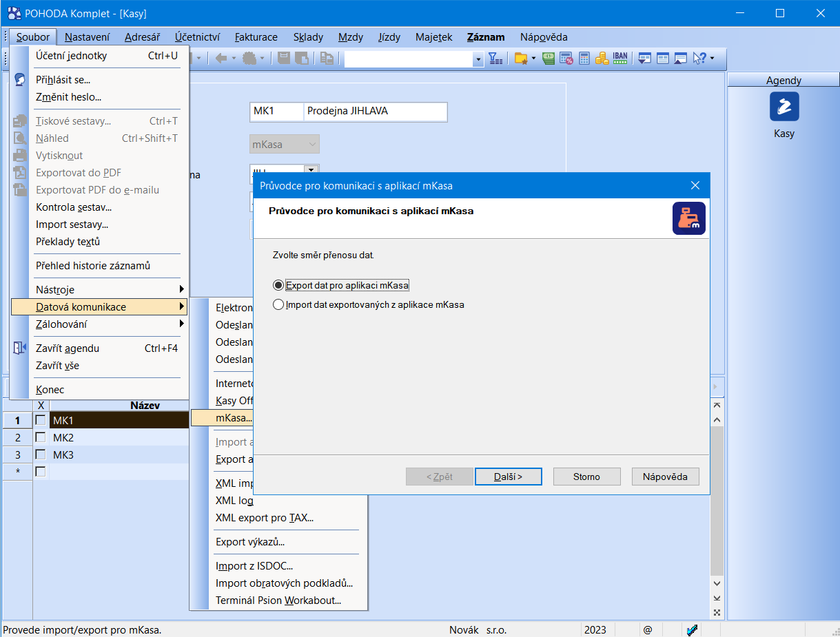The image size is (840, 637).
Task: Click the table layout toolbar icon
Action: pos(663,59)
